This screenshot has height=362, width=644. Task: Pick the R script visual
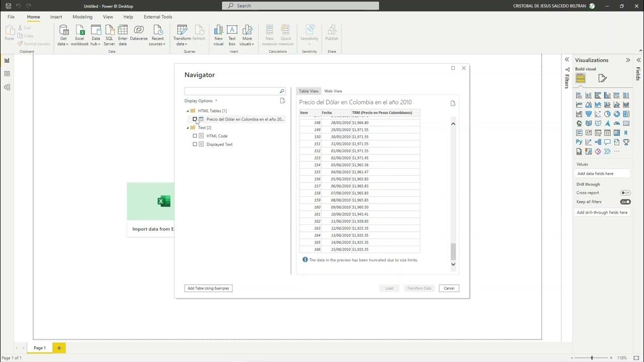click(626, 133)
